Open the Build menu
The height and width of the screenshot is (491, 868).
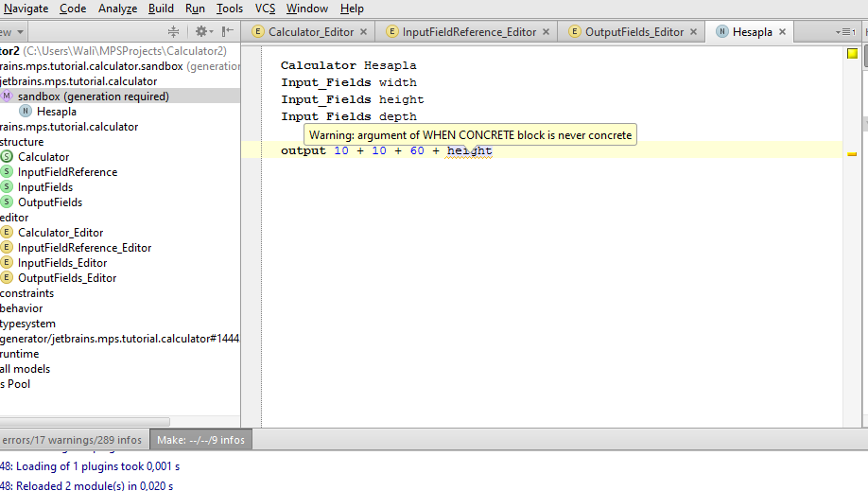[161, 9]
